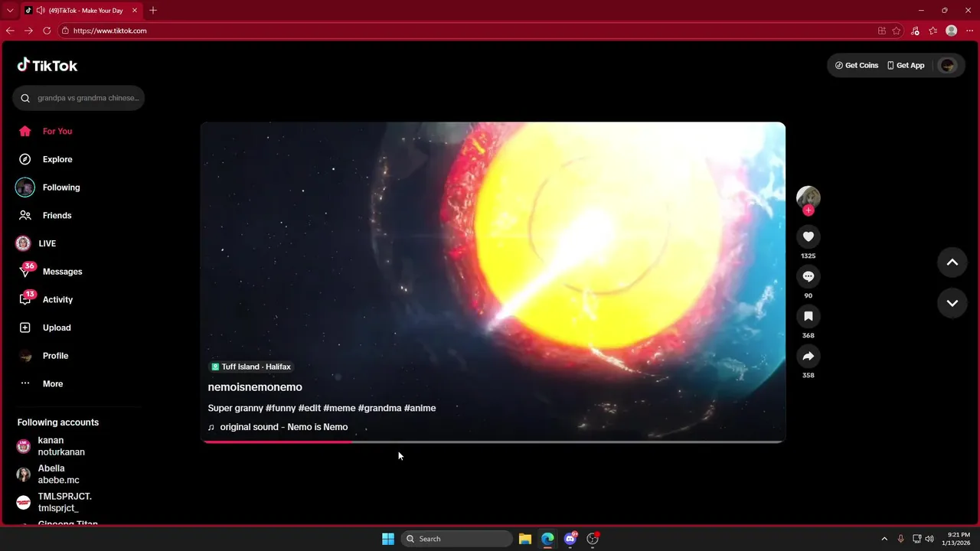Add page to favorites with star icon
980x551 pixels.
897,31
